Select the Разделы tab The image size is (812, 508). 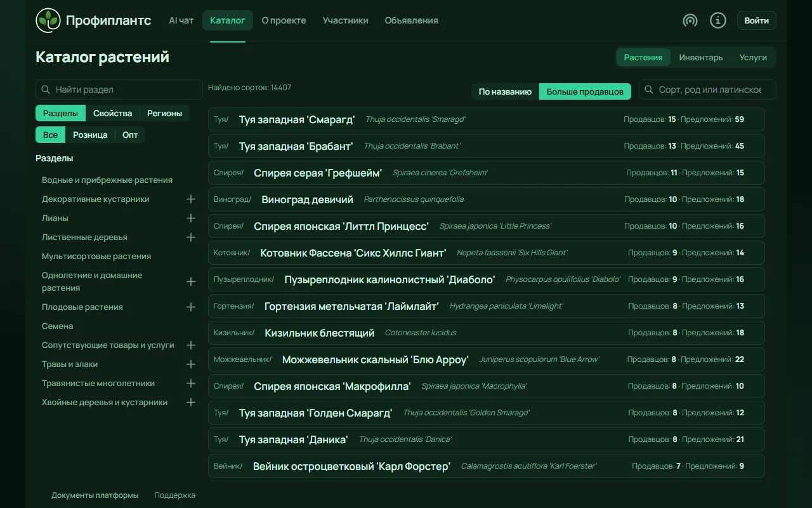(x=60, y=113)
